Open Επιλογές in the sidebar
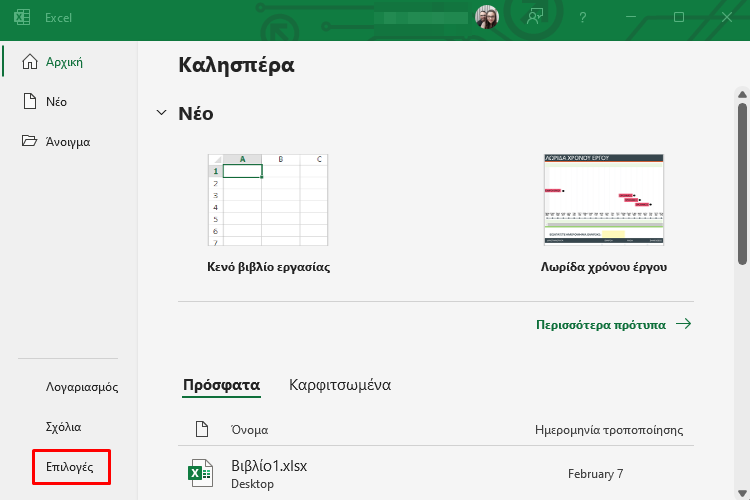This screenshot has width=750, height=500. (x=70, y=467)
